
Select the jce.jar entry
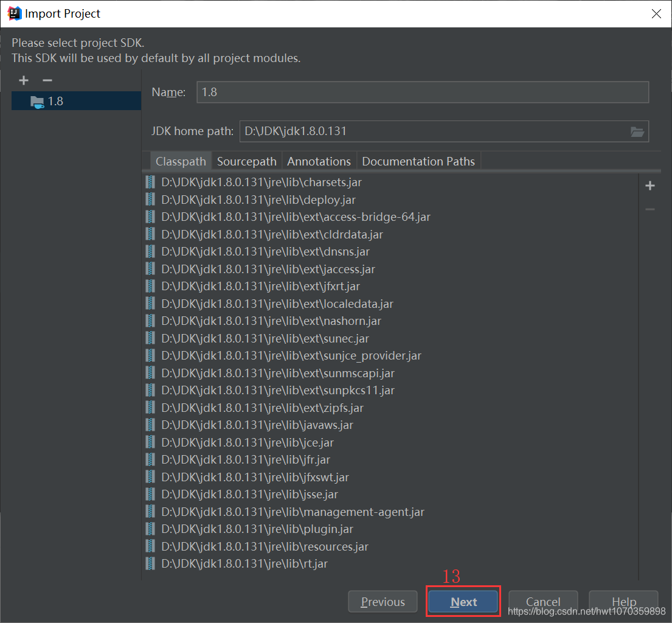(x=390, y=443)
